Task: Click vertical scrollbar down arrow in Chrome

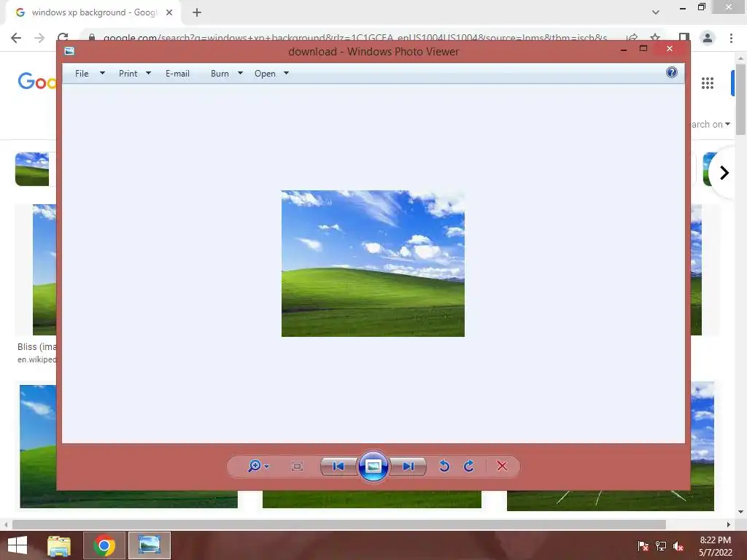Action: (741, 512)
